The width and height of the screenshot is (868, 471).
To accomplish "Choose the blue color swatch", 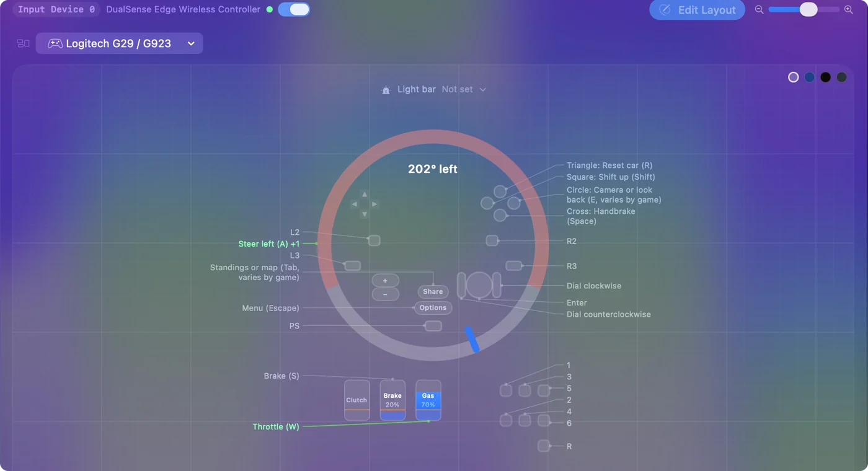I will (810, 77).
